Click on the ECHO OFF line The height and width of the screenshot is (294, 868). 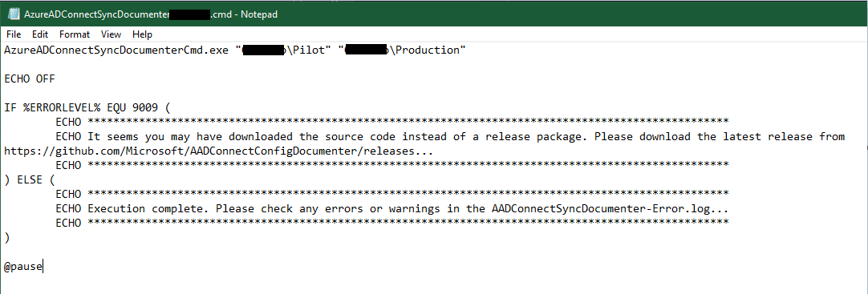tap(30, 79)
